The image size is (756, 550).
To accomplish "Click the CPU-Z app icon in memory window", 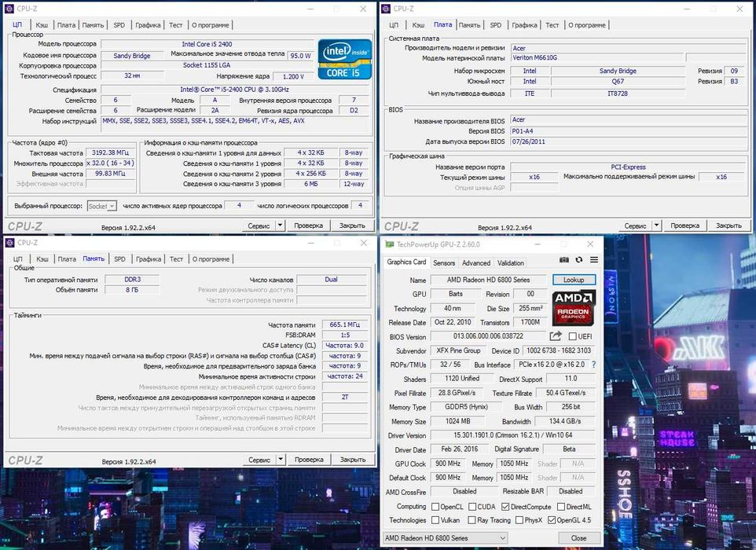I will click(9, 243).
